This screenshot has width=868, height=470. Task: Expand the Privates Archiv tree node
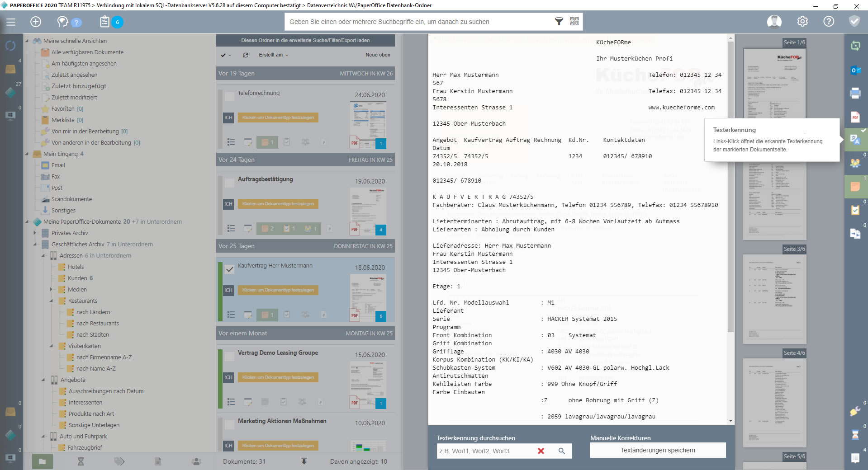(35, 233)
